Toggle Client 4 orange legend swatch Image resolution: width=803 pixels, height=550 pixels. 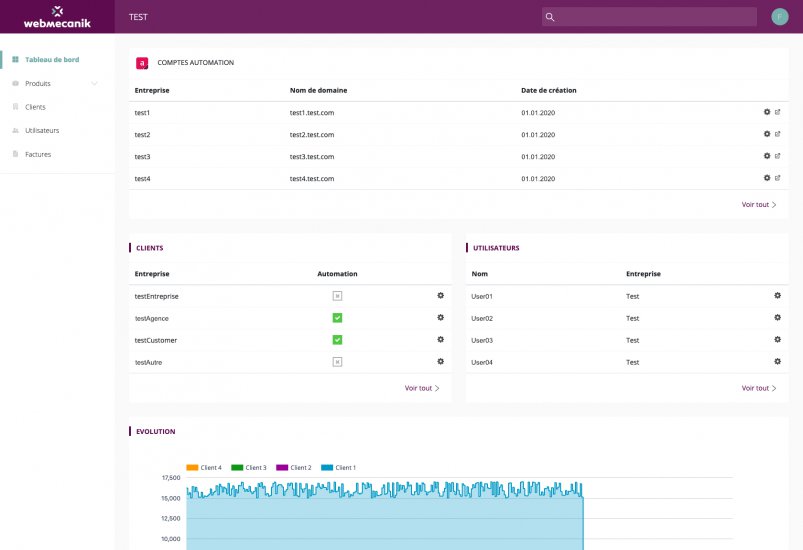(192, 468)
